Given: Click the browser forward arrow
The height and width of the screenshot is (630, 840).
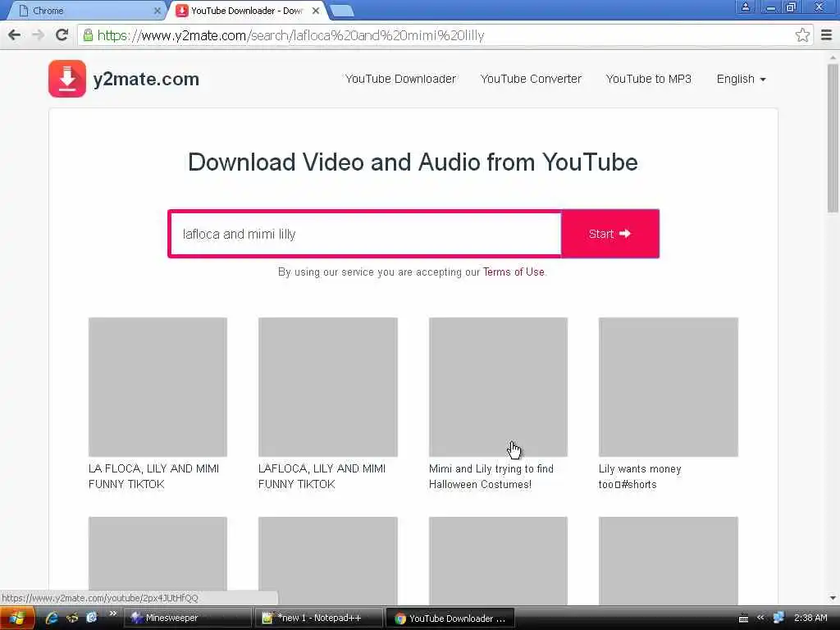Looking at the screenshot, I should tap(38, 35).
